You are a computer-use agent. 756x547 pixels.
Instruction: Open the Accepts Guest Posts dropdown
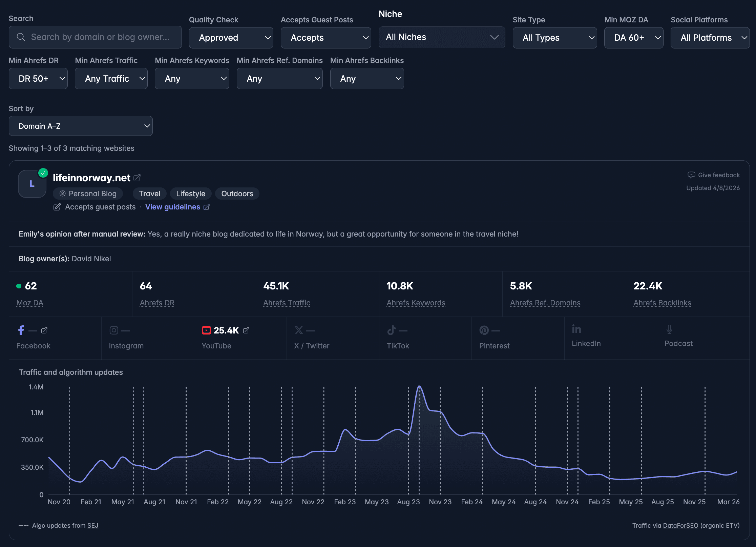[x=326, y=38]
